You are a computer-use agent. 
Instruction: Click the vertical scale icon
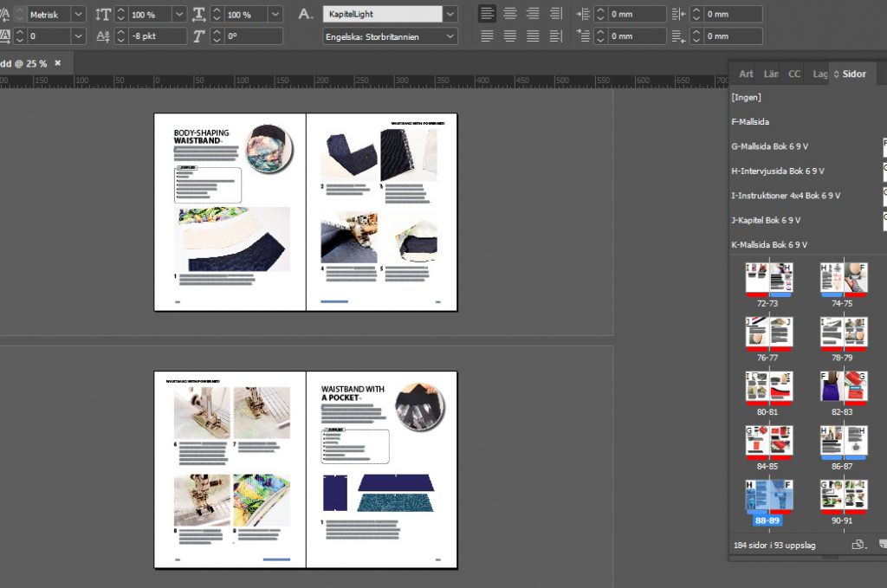[101, 13]
